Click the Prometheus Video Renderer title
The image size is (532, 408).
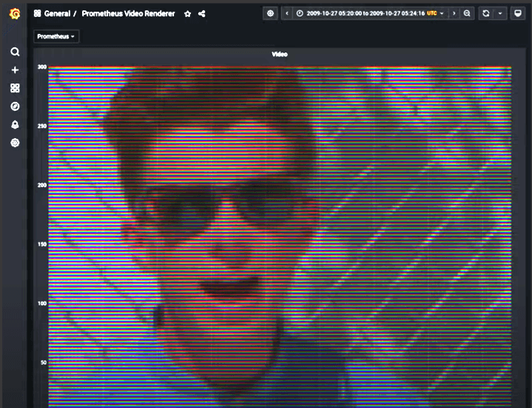tap(128, 14)
